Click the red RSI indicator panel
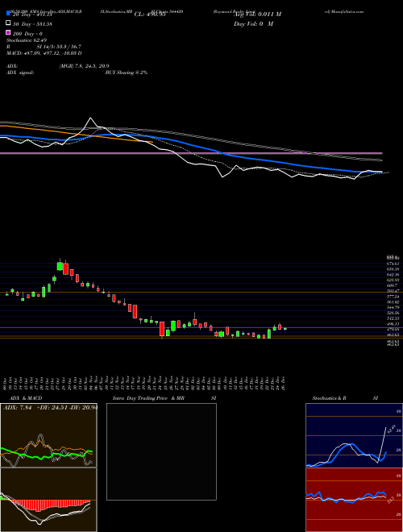 click(x=354, y=500)
